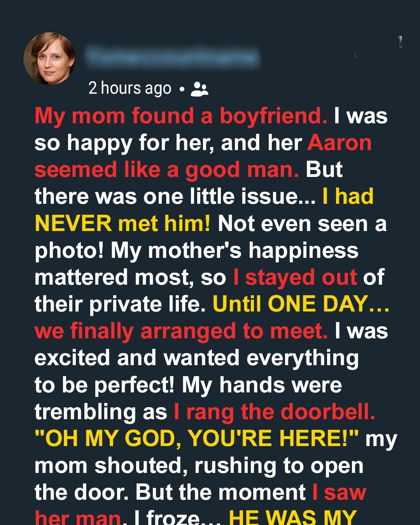Click the white "there was one little issue..." text
This screenshot has width=420, height=525.
coord(175,196)
